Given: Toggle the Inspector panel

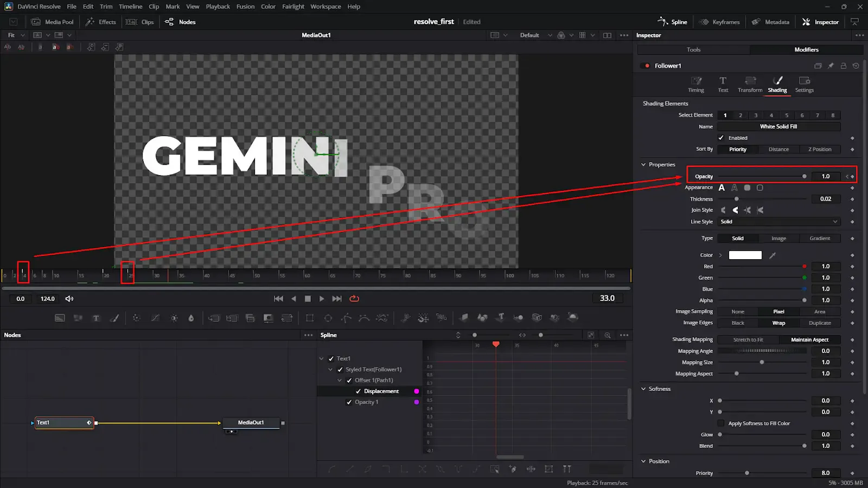Looking at the screenshot, I should 820,22.
